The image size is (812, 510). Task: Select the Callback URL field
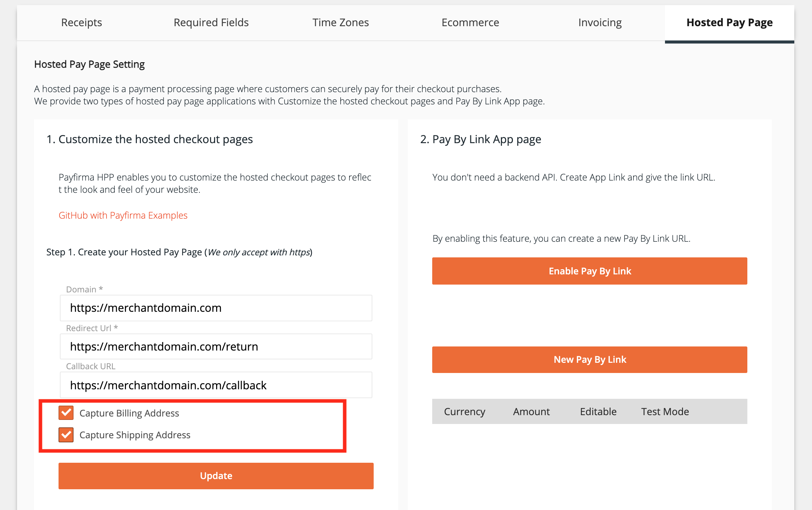[216, 385]
